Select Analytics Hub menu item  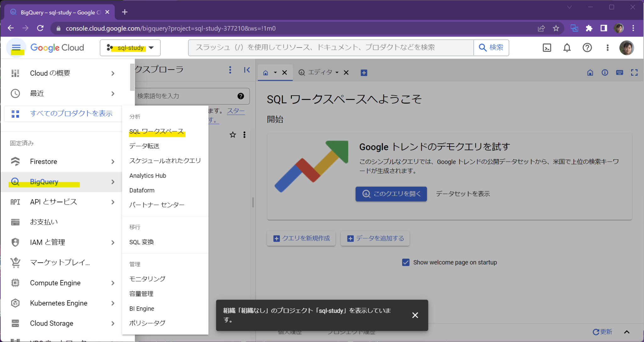point(147,175)
